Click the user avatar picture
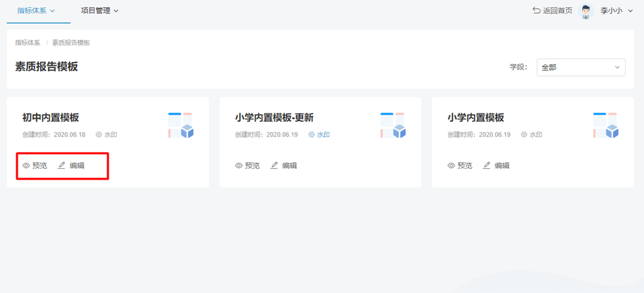This screenshot has width=644, height=293. (586, 11)
